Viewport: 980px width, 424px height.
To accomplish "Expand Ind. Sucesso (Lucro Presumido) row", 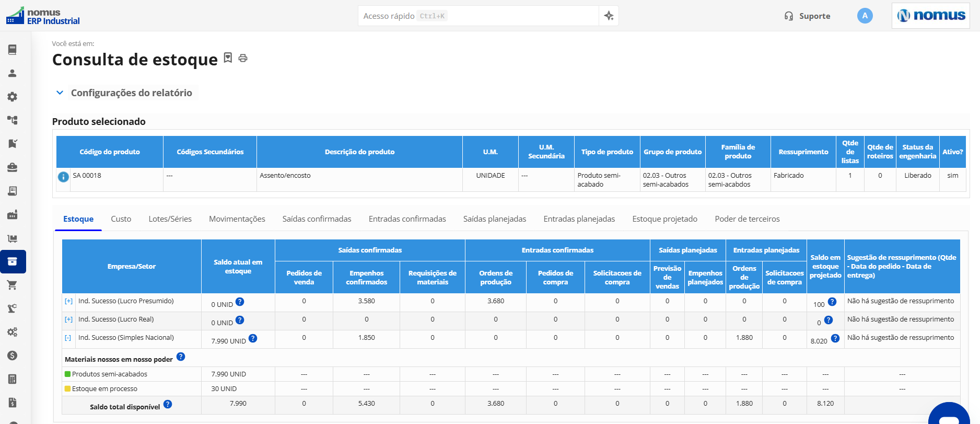I will [x=68, y=301].
